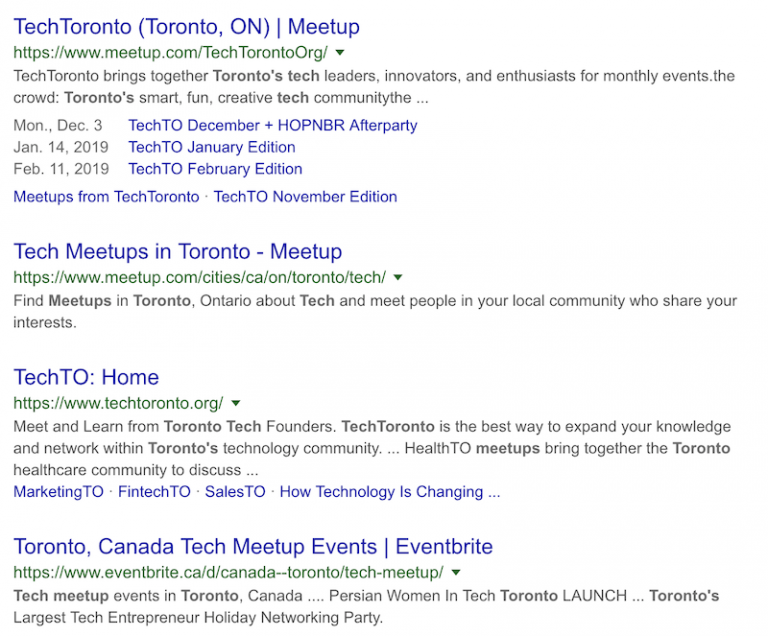Open TechTO November Edition sitelink
The image size is (768, 636).
305,197
